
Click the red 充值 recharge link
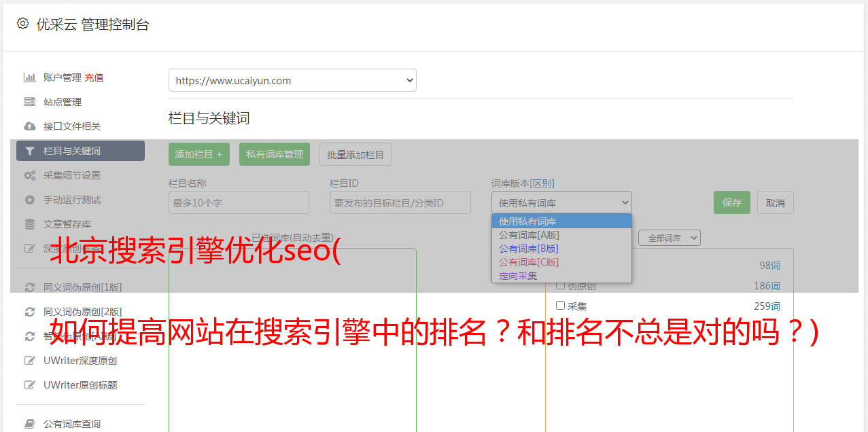click(x=94, y=77)
